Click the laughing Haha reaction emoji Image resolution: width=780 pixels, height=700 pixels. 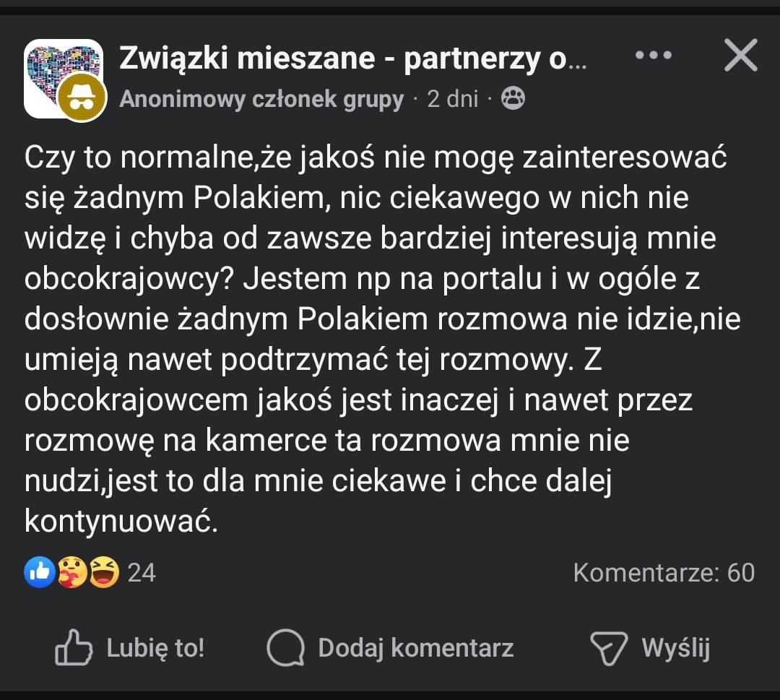(x=105, y=573)
